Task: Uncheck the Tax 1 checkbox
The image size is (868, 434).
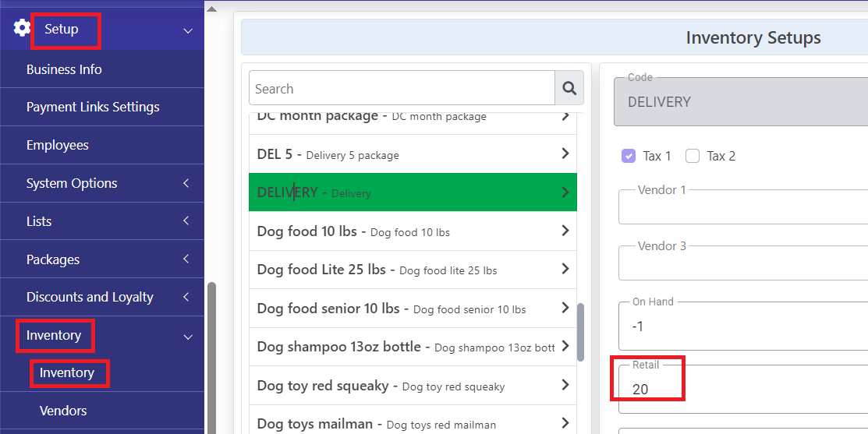Action: tap(629, 156)
